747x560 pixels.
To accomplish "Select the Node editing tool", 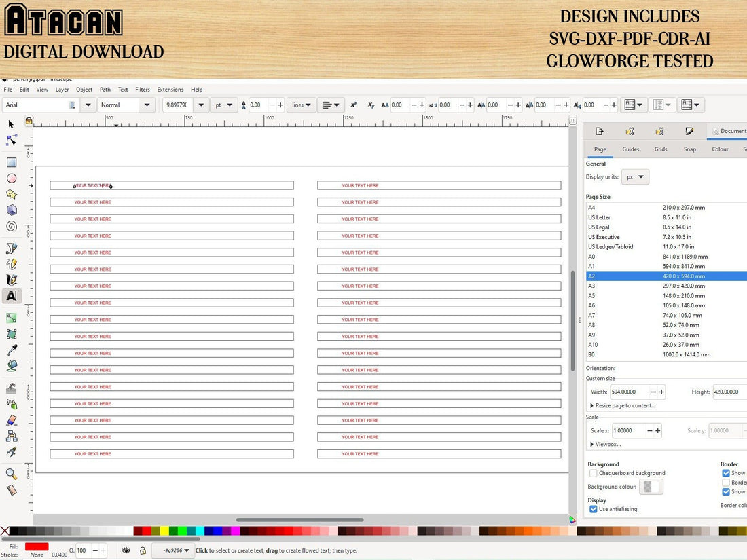I will point(10,141).
